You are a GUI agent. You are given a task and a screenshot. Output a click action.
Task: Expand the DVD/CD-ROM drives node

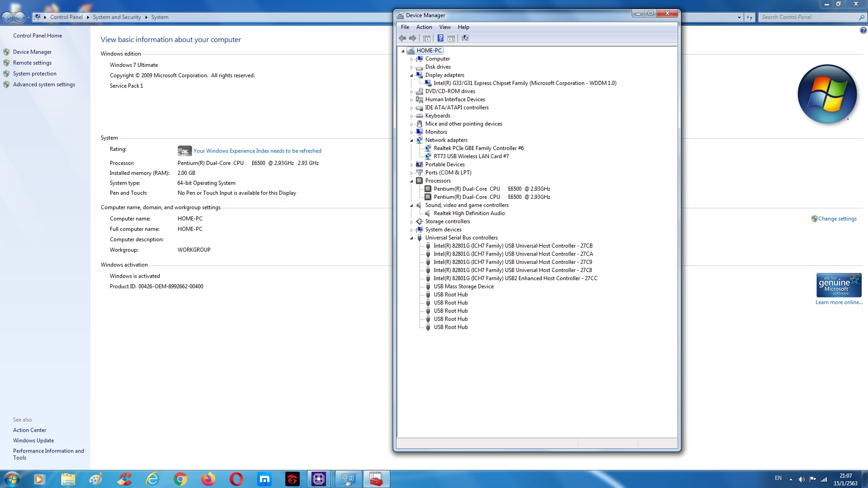click(411, 92)
